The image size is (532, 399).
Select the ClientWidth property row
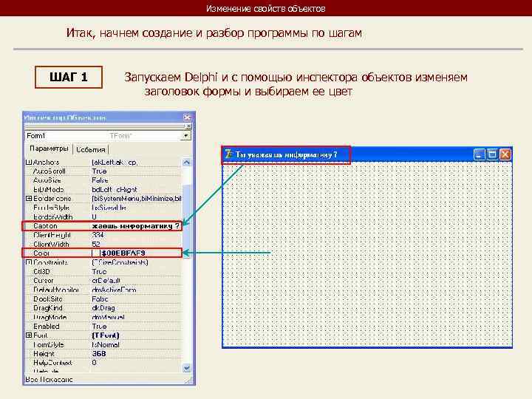[x=103, y=245]
